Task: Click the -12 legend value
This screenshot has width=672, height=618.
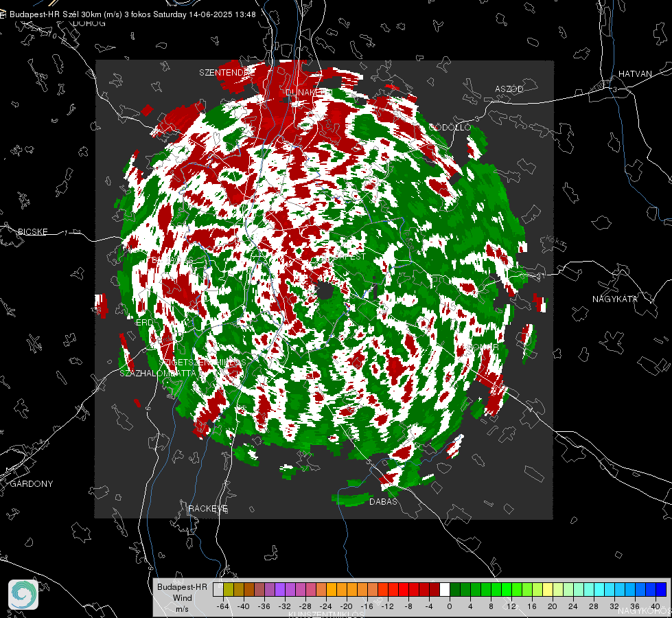Action: [387, 606]
